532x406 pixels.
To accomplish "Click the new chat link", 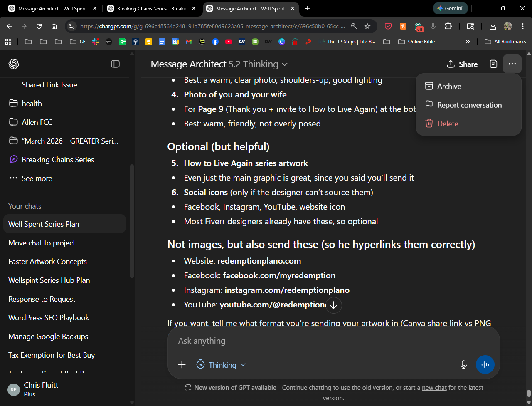I will pos(434,387).
